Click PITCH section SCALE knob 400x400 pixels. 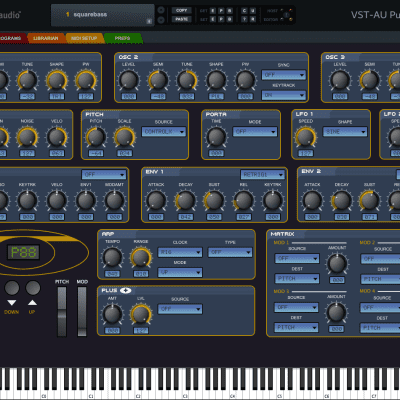[125, 137]
